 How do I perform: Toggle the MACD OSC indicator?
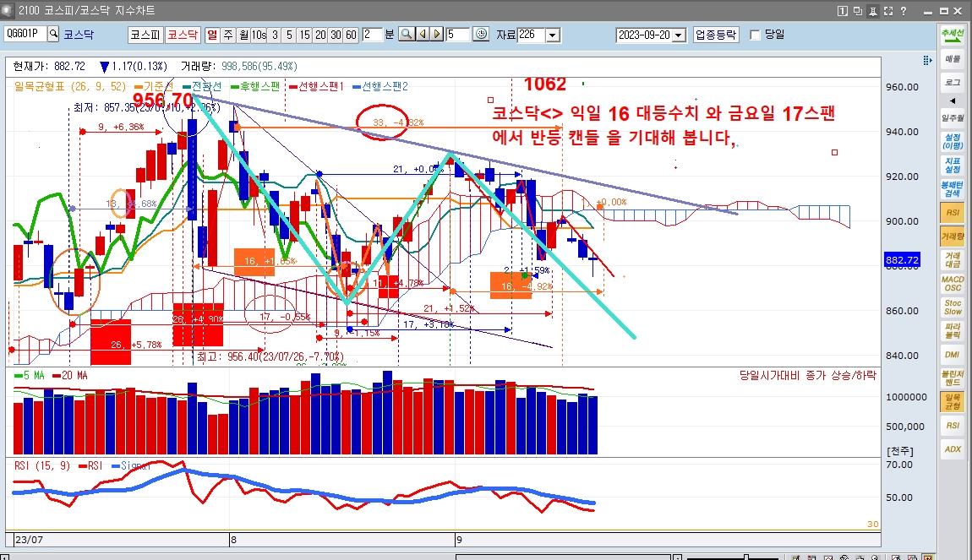click(953, 283)
